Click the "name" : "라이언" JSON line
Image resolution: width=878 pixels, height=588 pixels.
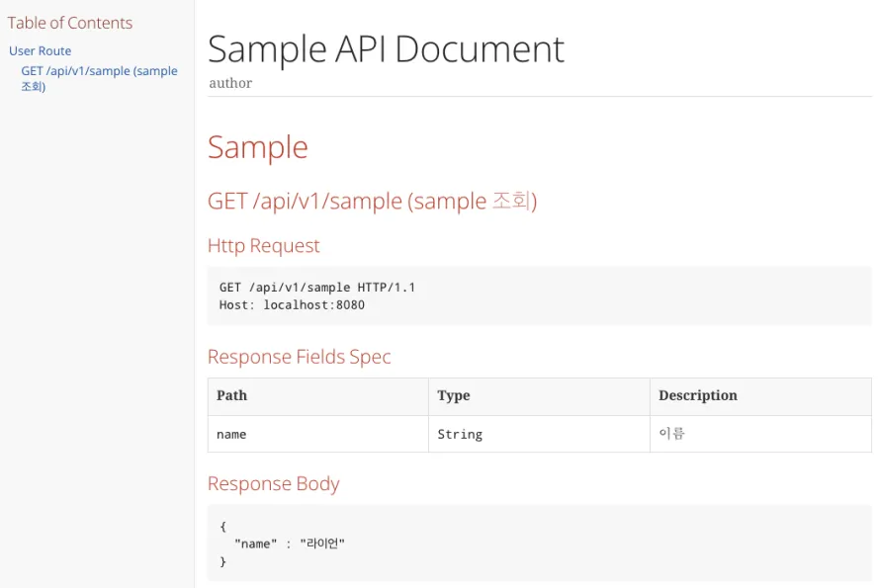(290, 544)
